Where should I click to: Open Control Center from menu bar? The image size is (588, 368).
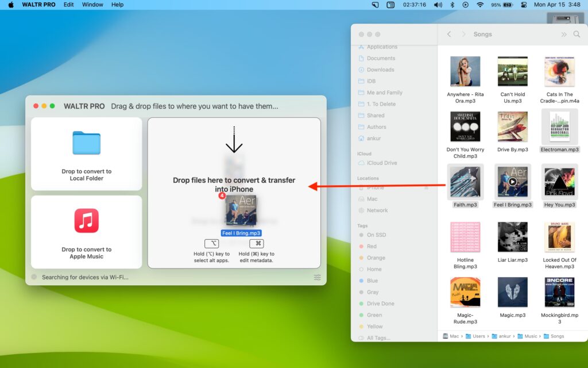pyautogui.click(x=524, y=5)
